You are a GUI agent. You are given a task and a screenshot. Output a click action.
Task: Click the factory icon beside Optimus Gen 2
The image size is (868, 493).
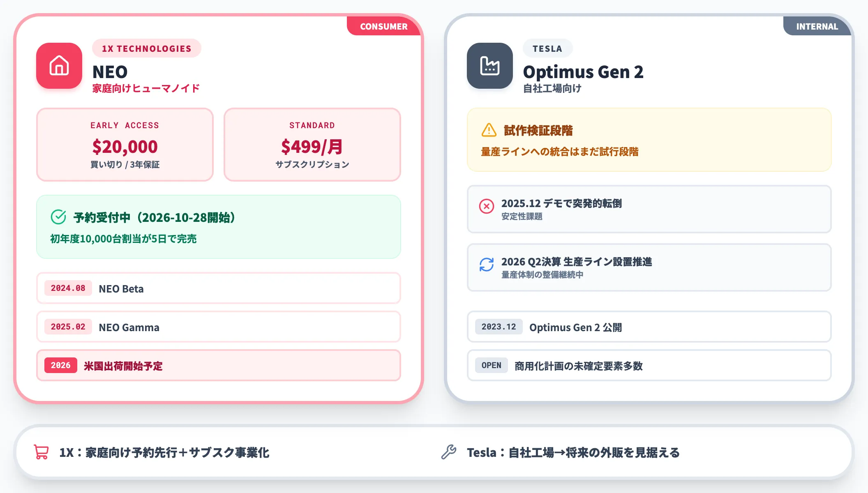(490, 66)
